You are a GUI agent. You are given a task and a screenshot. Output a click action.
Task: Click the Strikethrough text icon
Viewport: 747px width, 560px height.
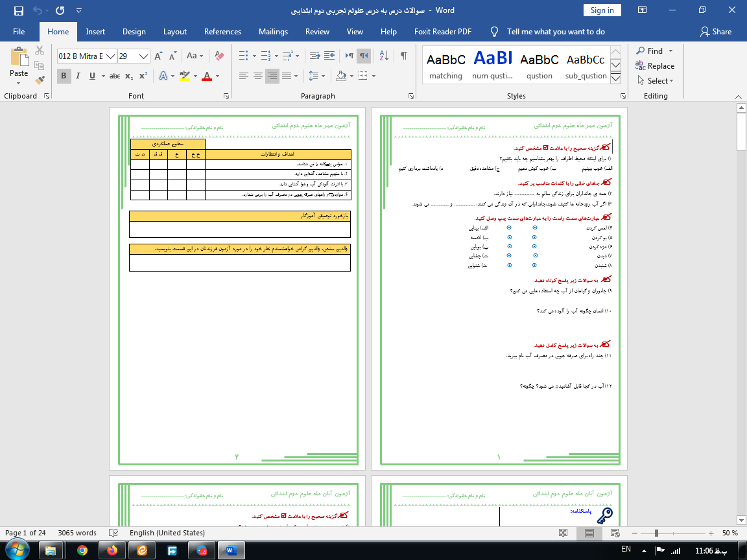pyautogui.click(x=115, y=76)
